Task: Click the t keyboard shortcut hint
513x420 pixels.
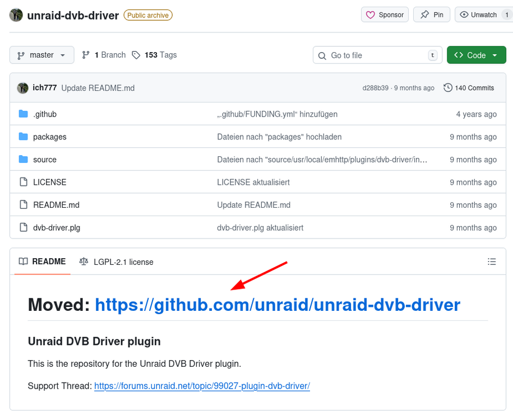Action: [432, 55]
